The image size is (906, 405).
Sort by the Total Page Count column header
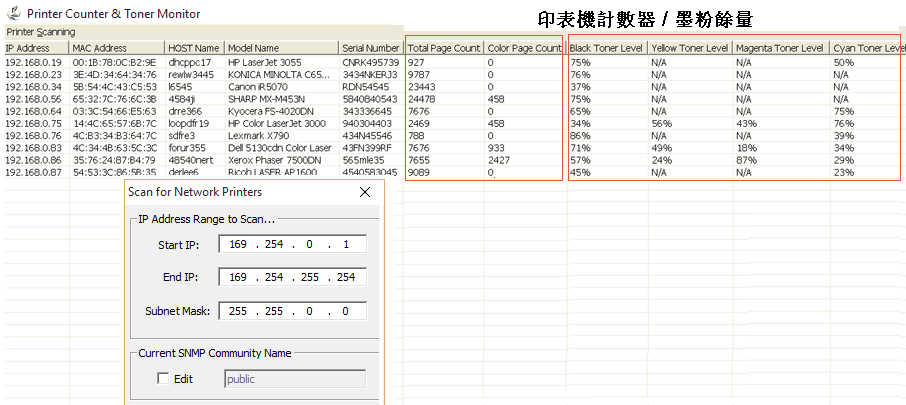[x=444, y=49]
